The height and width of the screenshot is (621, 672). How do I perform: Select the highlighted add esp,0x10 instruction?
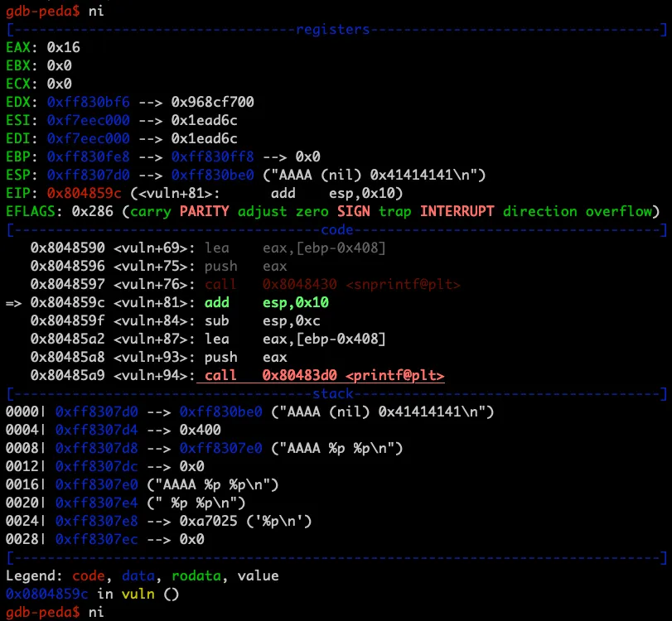[267, 303]
